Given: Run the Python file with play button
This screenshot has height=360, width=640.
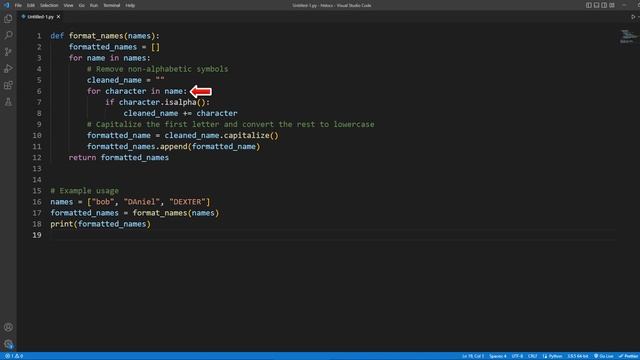Looking at the screenshot, I should coord(633,17).
